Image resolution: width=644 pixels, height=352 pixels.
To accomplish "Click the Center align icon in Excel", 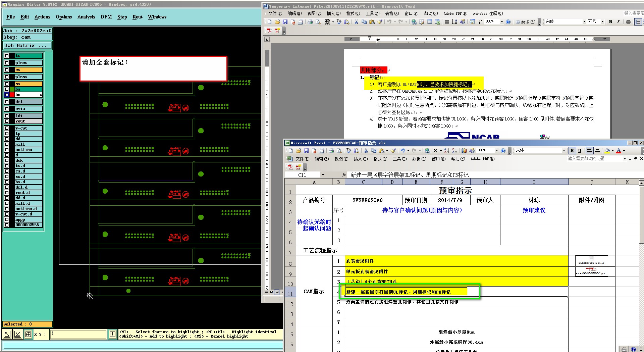I will pos(597,151).
